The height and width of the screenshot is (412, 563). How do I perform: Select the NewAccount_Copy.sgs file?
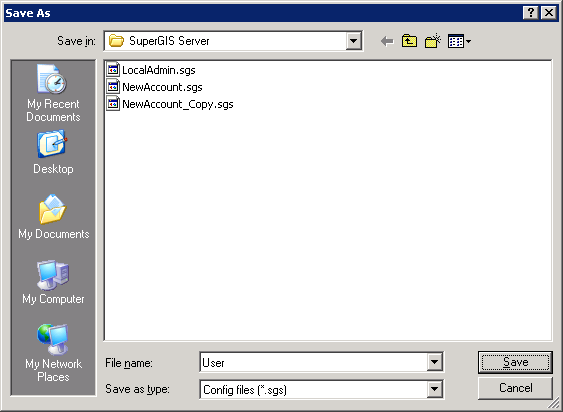170,104
